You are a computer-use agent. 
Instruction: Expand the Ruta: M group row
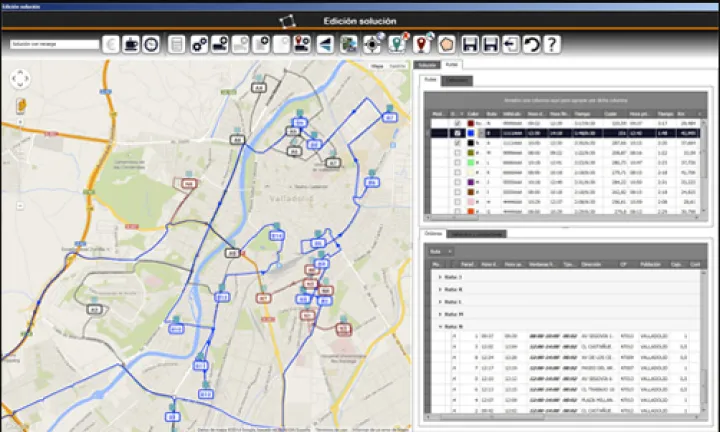click(439, 313)
